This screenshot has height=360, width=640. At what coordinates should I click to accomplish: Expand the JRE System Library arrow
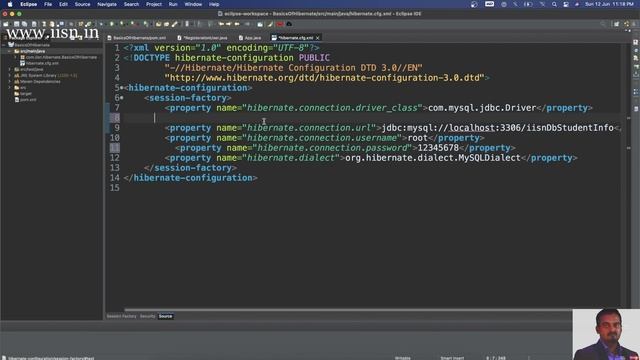[9, 76]
